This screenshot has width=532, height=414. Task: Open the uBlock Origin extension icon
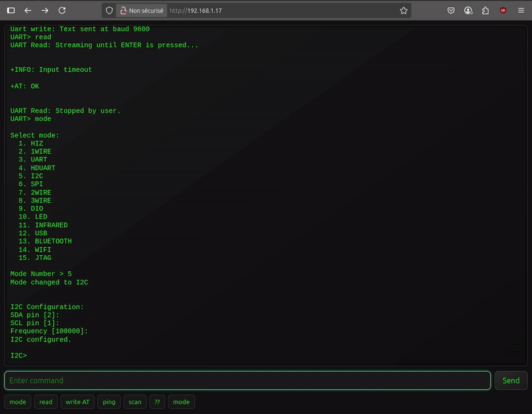pos(503,11)
